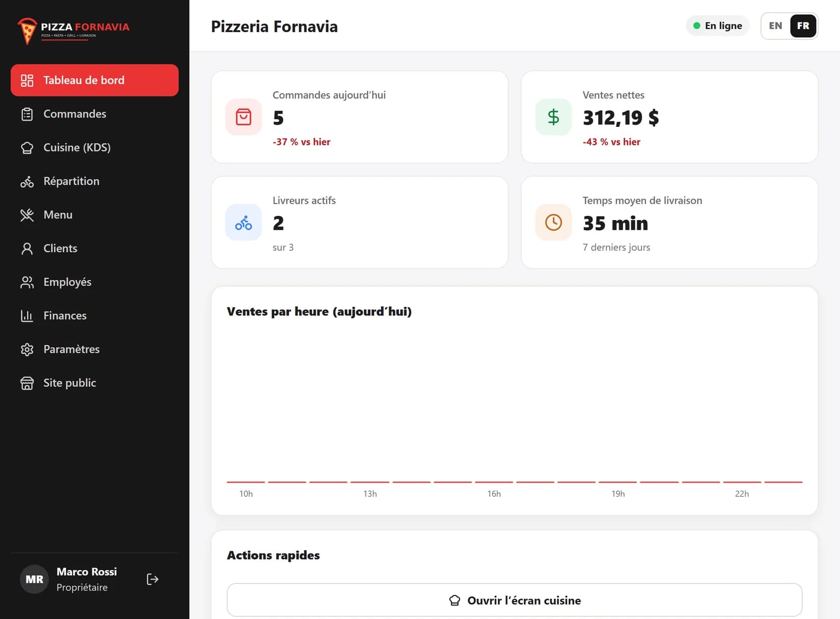Click the Clients person icon
This screenshot has width=840, height=619.
click(x=27, y=249)
